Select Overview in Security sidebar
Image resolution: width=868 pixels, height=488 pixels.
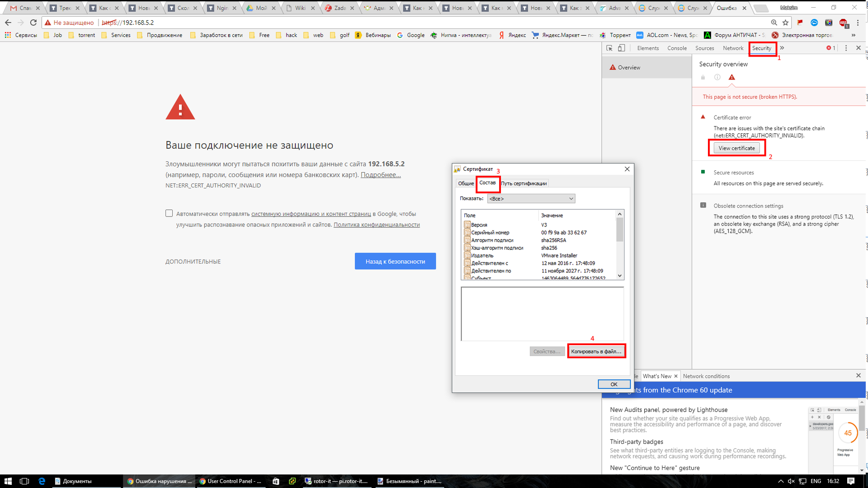(x=646, y=67)
